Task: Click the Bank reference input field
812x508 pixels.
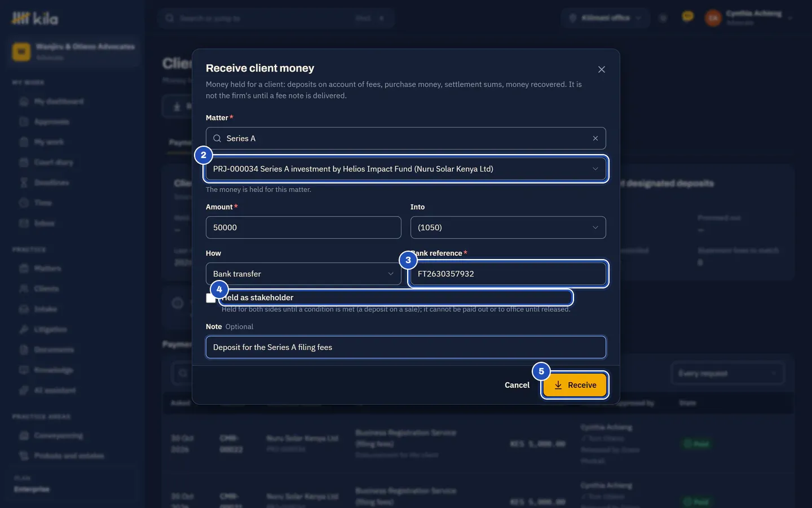Action: click(508, 274)
